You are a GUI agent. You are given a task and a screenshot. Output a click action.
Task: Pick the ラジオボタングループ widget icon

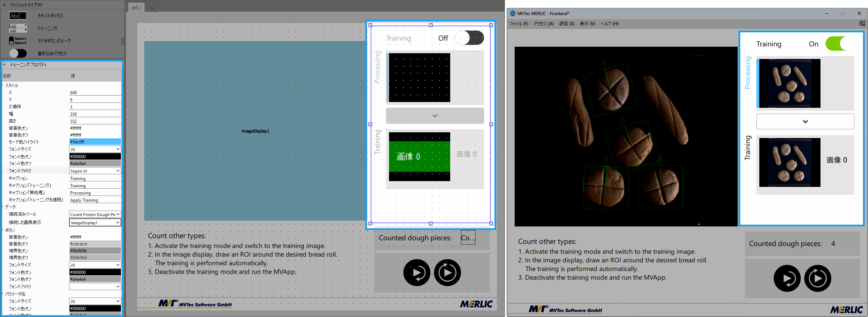coord(18,41)
